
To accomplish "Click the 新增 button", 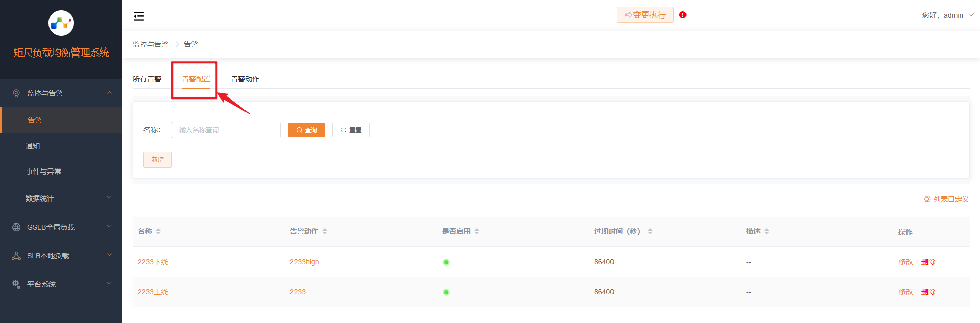I will point(157,160).
